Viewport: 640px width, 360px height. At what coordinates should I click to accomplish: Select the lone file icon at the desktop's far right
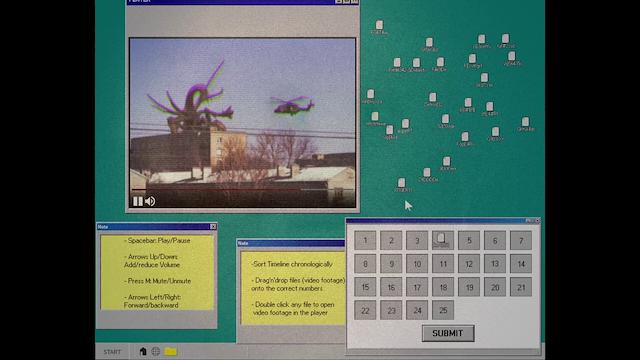[525, 124]
